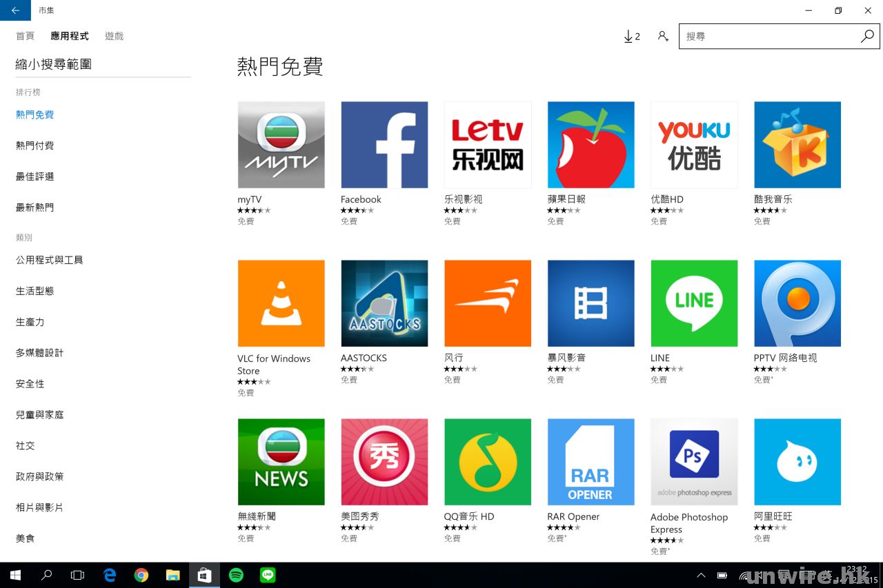This screenshot has width=883, height=588.
Task: Switch to the 首頁 tab
Action: (25, 36)
